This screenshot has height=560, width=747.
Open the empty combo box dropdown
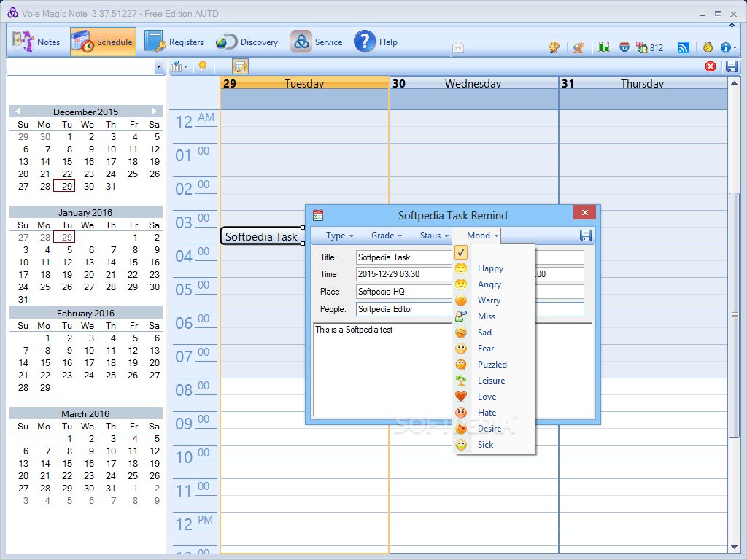click(x=158, y=67)
